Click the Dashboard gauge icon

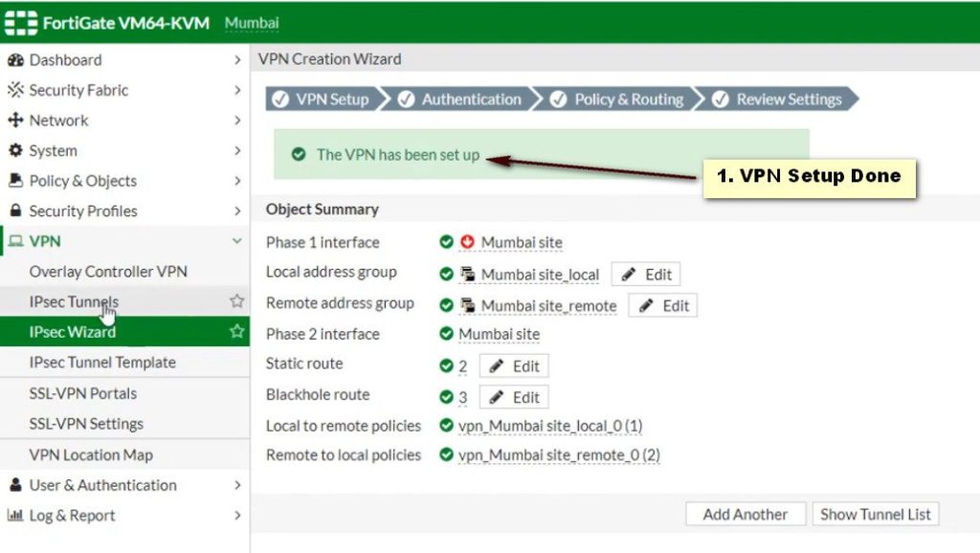tap(14, 60)
